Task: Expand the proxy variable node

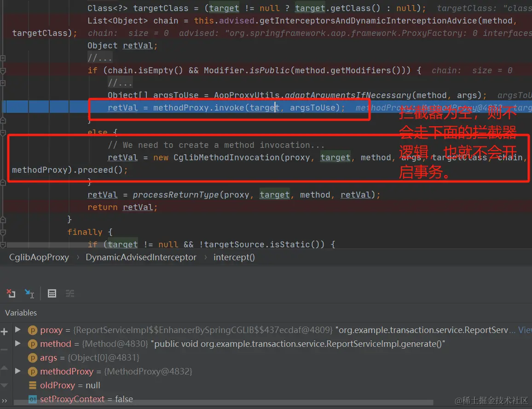Action: pos(17,329)
